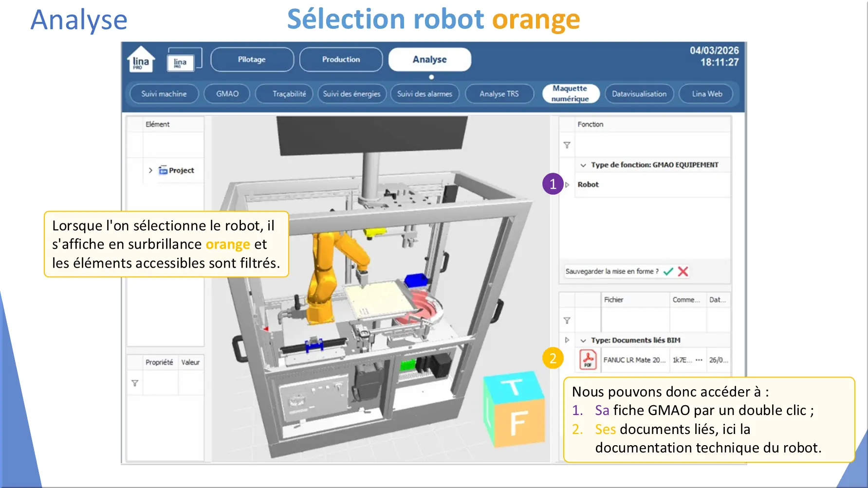Switch to the Production tab
The width and height of the screenshot is (868, 488).
(x=341, y=59)
